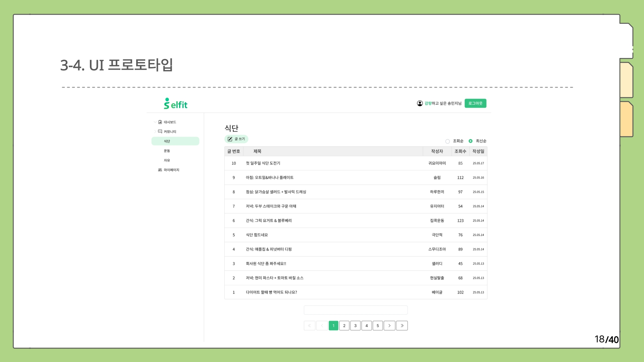644x362 pixels.
Task: Expand the 커뮤니티 chevron in the sidebar
Action: point(155,131)
